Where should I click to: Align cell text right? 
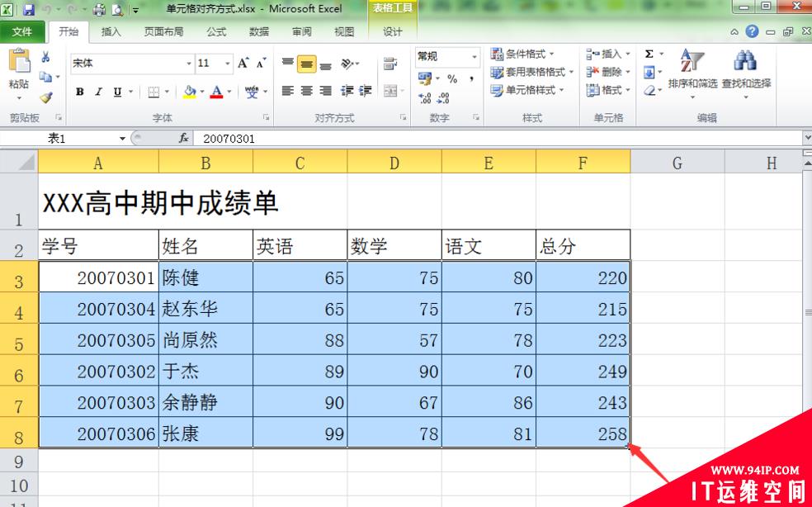[325, 91]
